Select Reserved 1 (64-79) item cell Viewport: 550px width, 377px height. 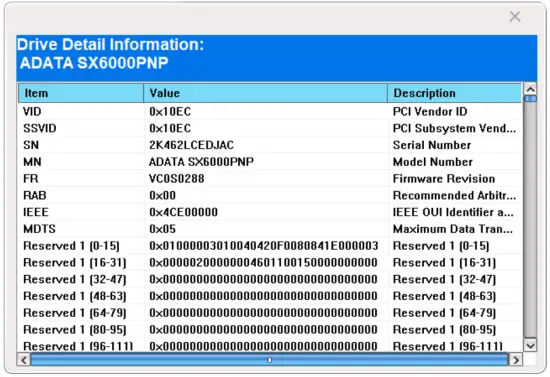[x=75, y=313]
